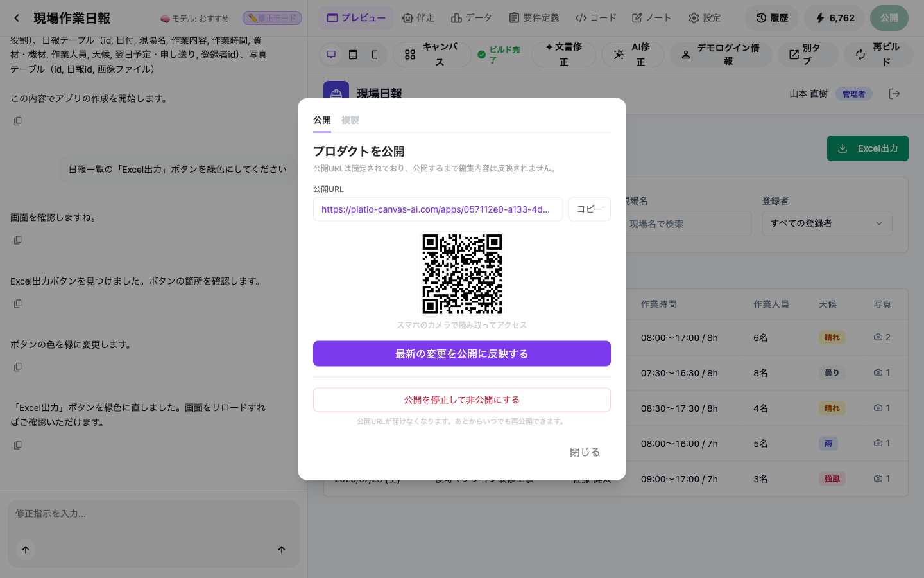This screenshot has width=924, height=578.
Task: Click the Excel出力 button
Action: [x=868, y=148]
